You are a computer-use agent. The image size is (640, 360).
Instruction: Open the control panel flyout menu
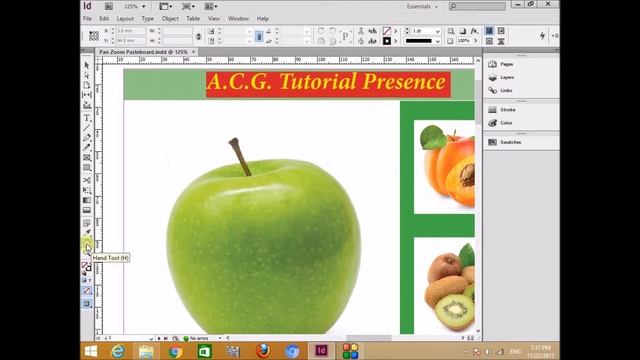click(x=555, y=36)
